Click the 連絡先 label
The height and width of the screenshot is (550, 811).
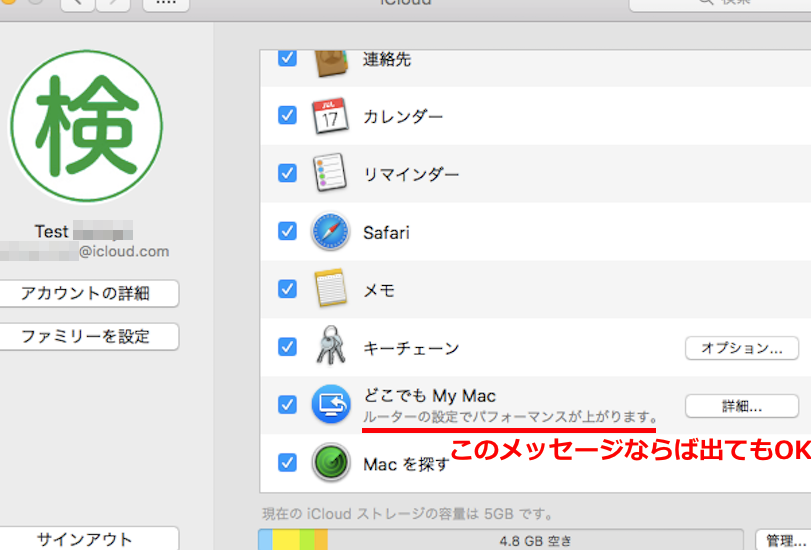(387, 60)
